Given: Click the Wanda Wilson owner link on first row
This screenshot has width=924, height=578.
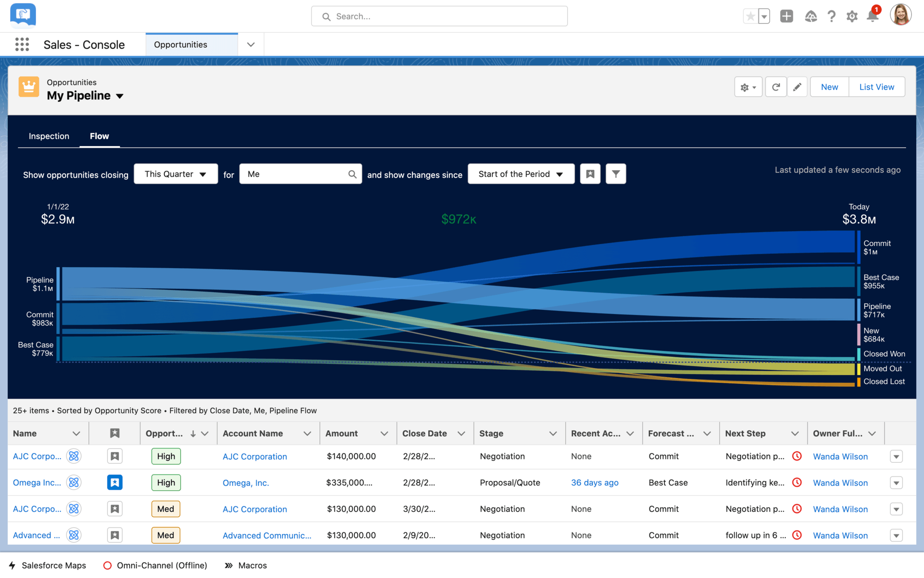Looking at the screenshot, I should point(840,456).
